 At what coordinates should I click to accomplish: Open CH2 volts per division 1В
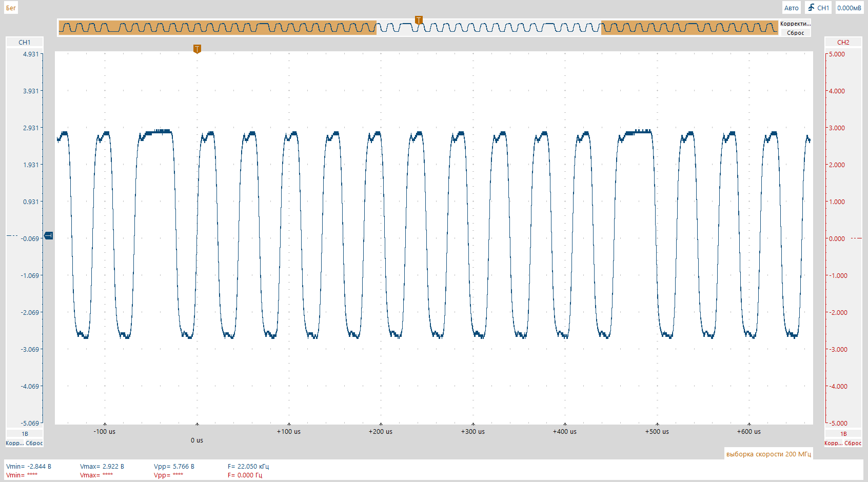click(x=843, y=434)
